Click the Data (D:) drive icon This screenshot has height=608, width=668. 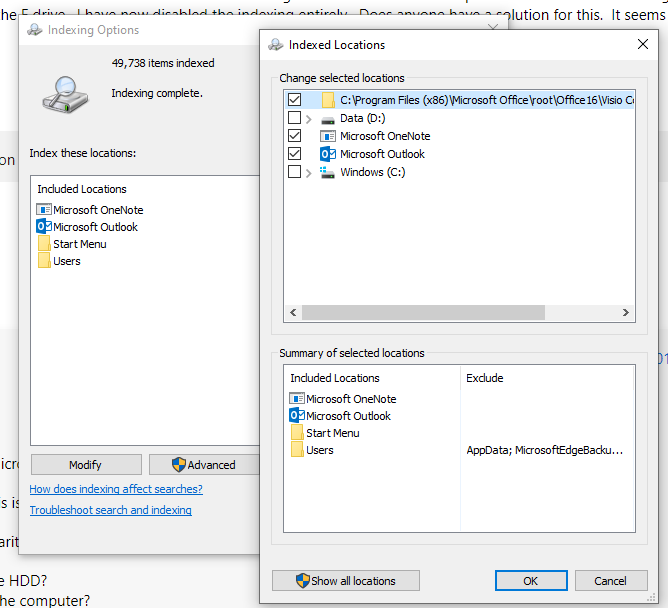(x=328, y=120)
